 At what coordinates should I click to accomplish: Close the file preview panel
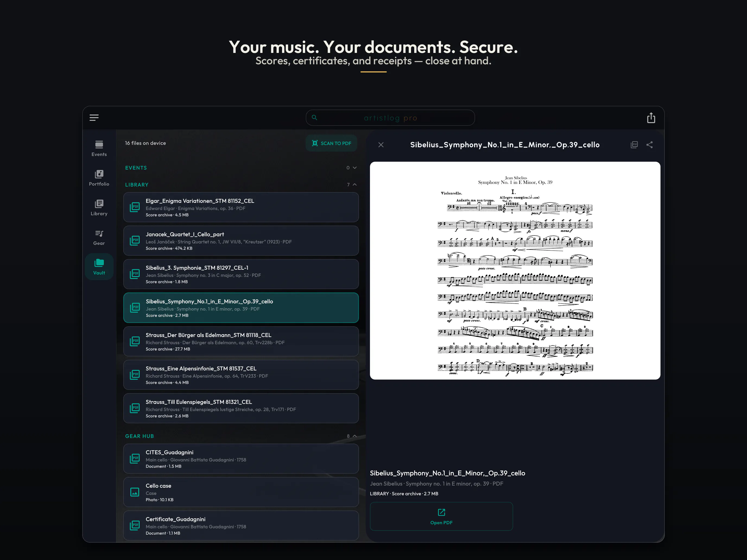click(x=381, y=145)
